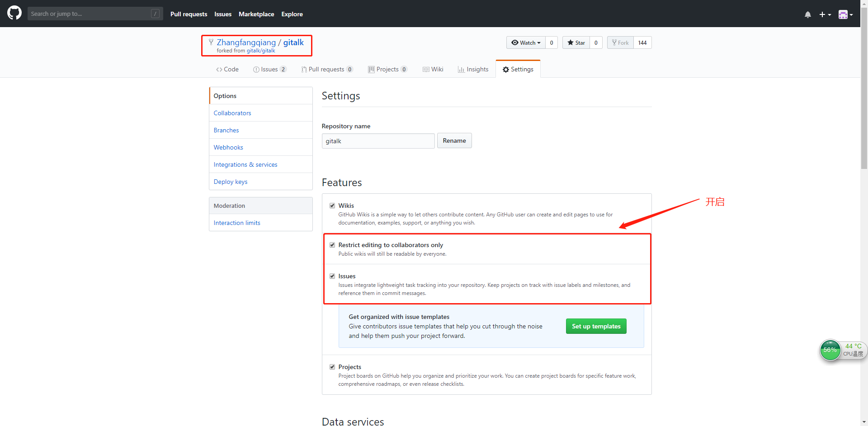
Task: Open Marketplace in top navigation
Action: (256, 14)
